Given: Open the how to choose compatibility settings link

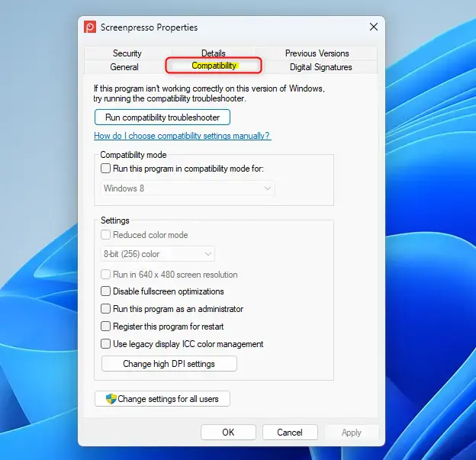Looking at the screenshot, I should 182,136.
